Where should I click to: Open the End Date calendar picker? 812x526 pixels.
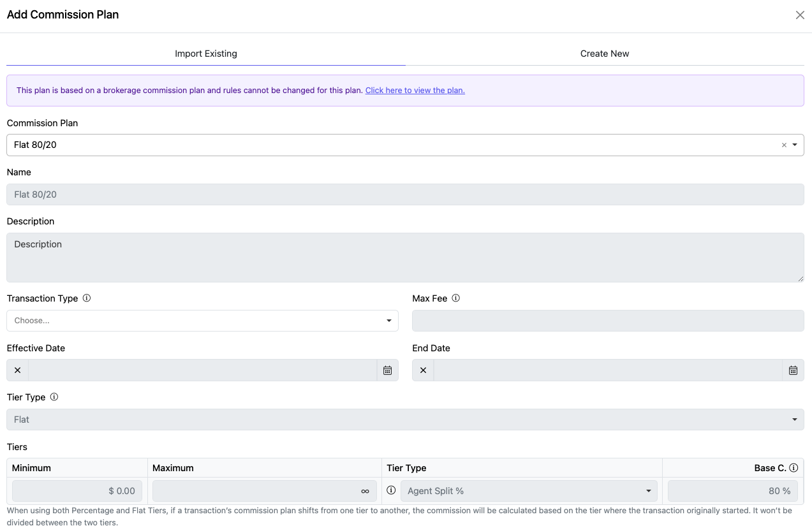click(x=793, y=370)
